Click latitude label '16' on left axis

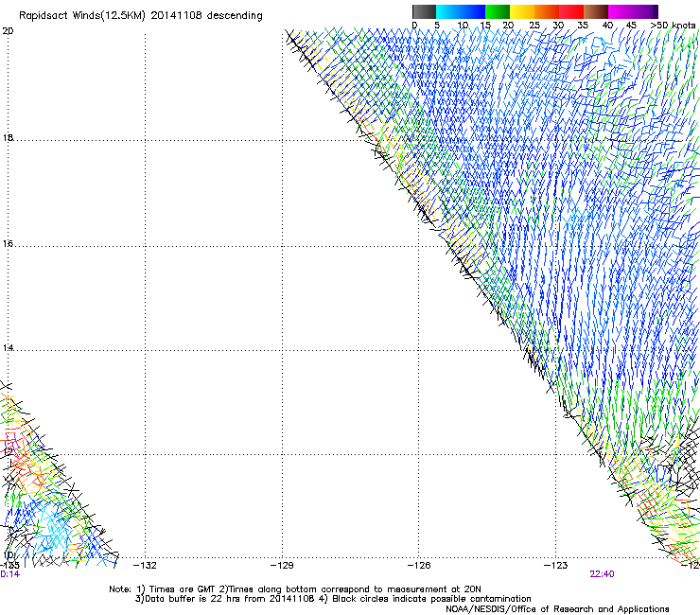point(8,243)
